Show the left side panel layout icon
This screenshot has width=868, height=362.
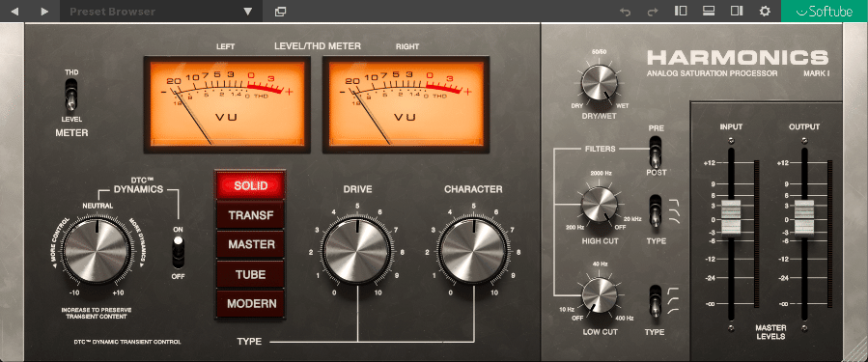[681, 11]
